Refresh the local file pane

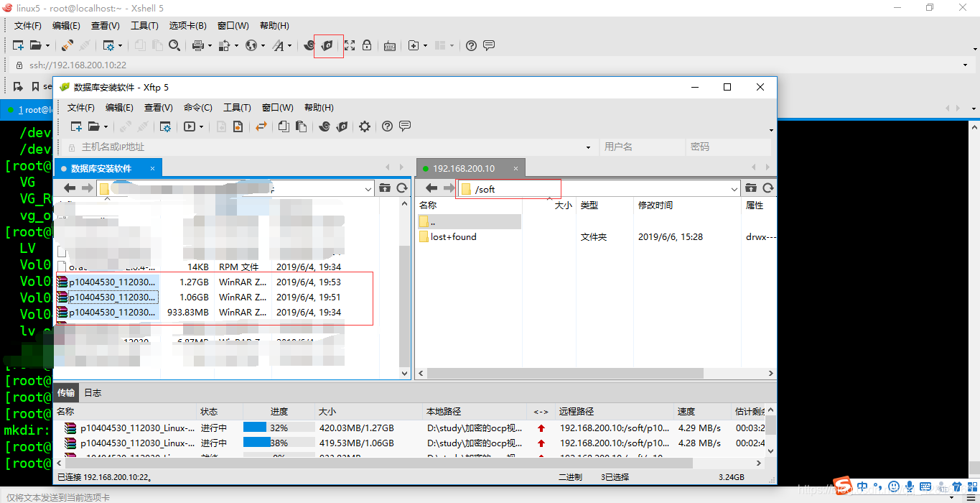tap(402, 188)
